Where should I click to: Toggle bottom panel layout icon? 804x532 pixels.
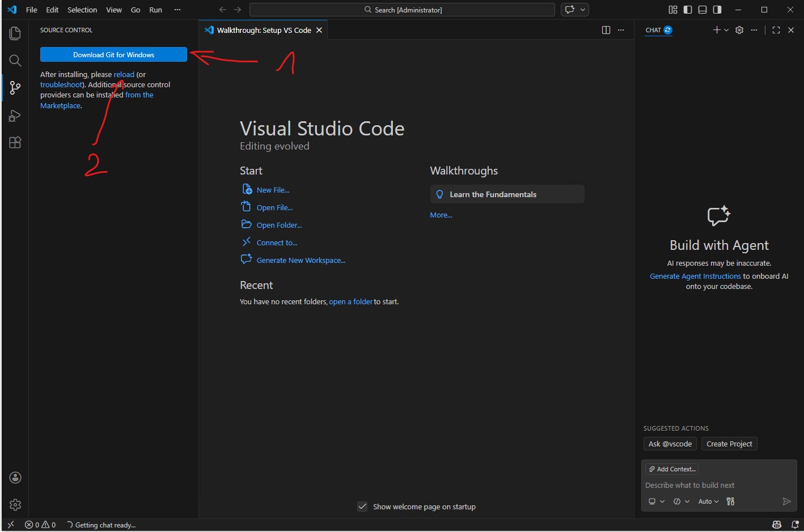(703, 10)
